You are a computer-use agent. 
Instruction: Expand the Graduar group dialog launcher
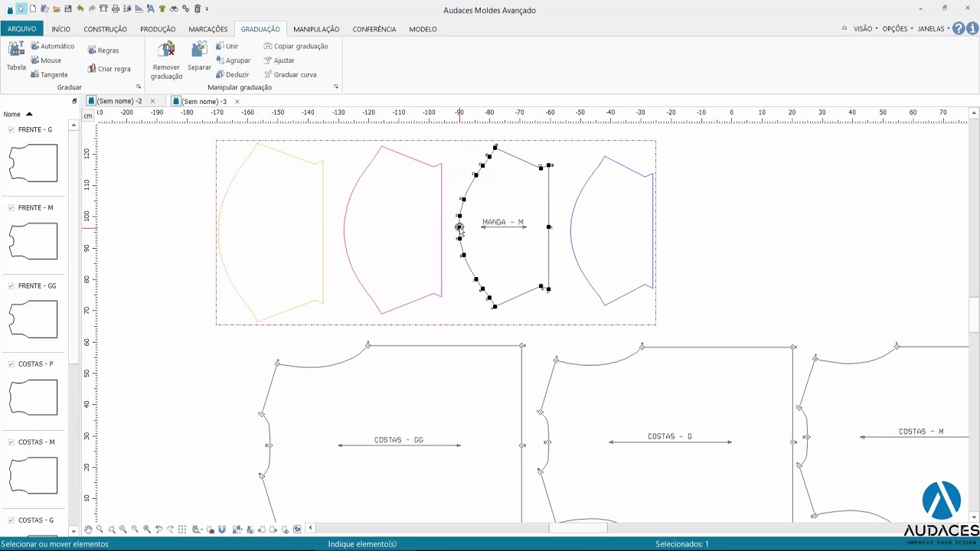pyautogui.click(x=139, y=86)
